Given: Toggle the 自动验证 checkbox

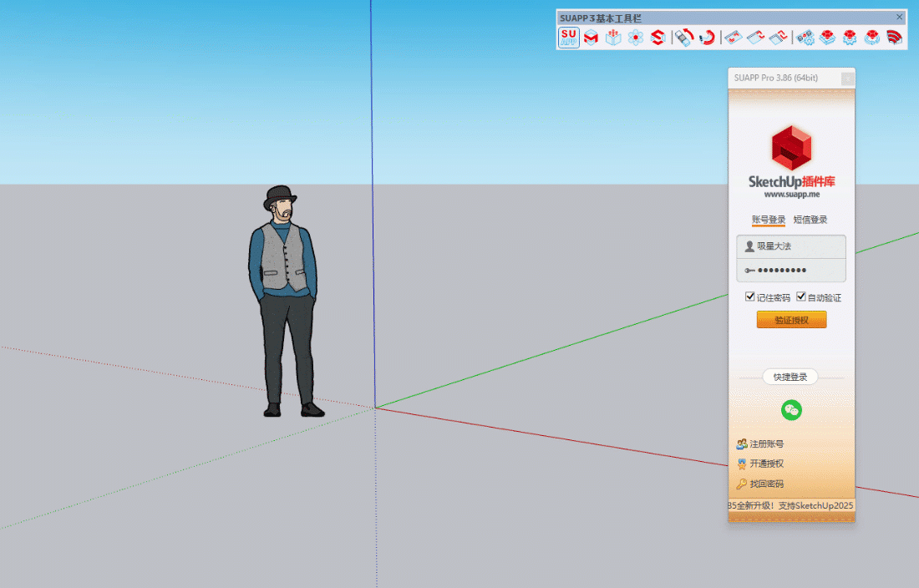Looking at the screenshot, I should pos(801,297).
